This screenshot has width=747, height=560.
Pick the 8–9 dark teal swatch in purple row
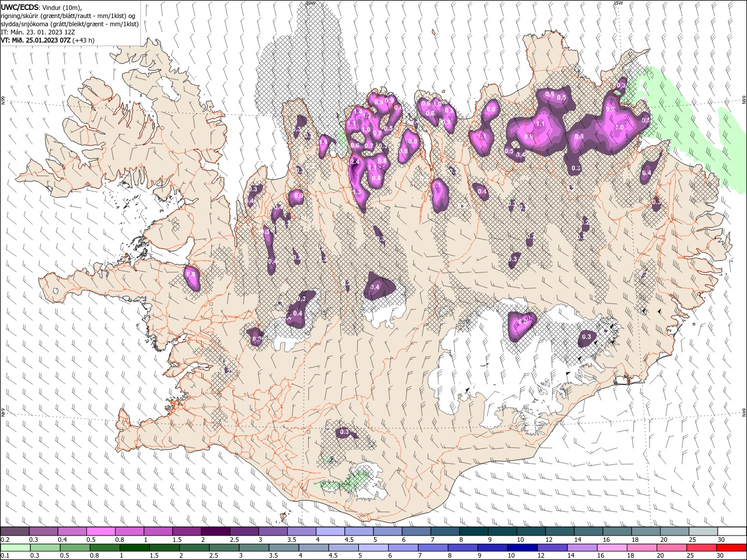tap(473, 531)
